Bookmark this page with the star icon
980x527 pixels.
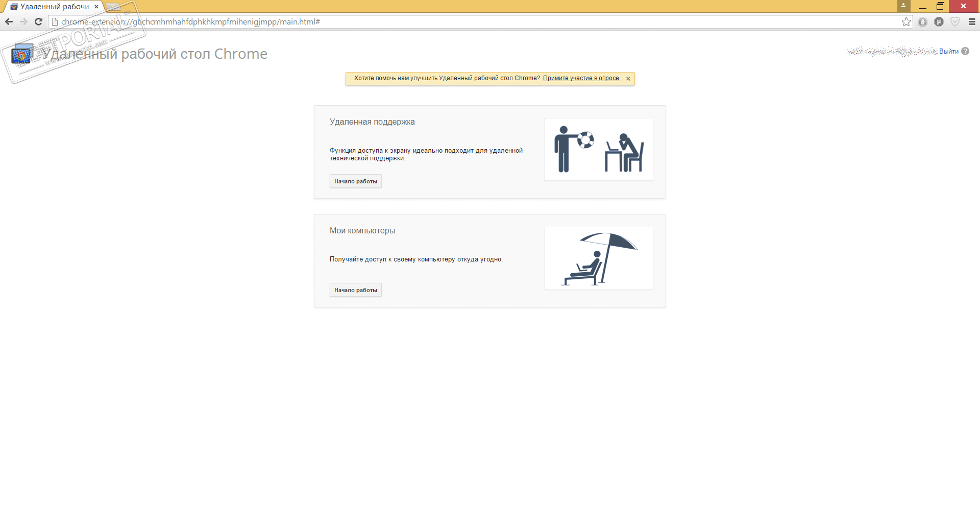(x=906, y=21)
